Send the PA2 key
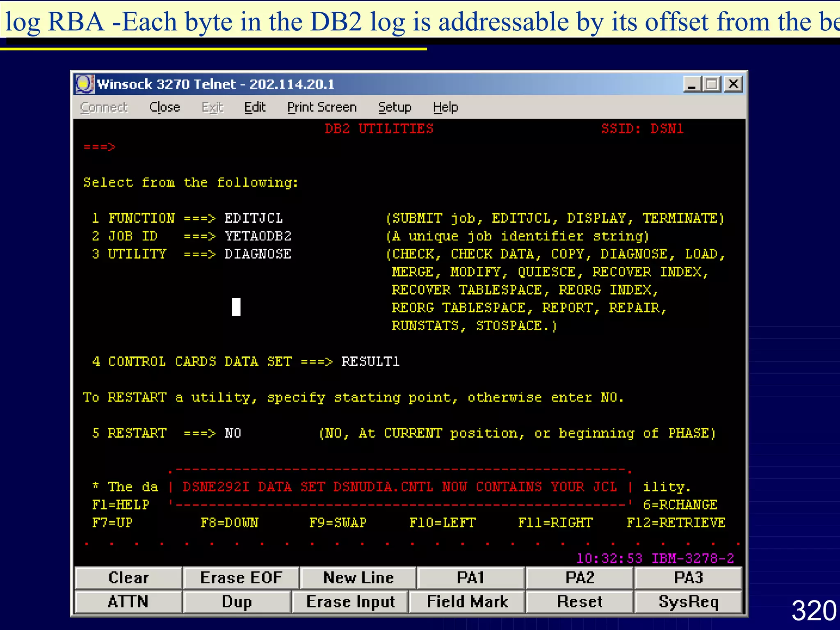 (x=580, y=578)
